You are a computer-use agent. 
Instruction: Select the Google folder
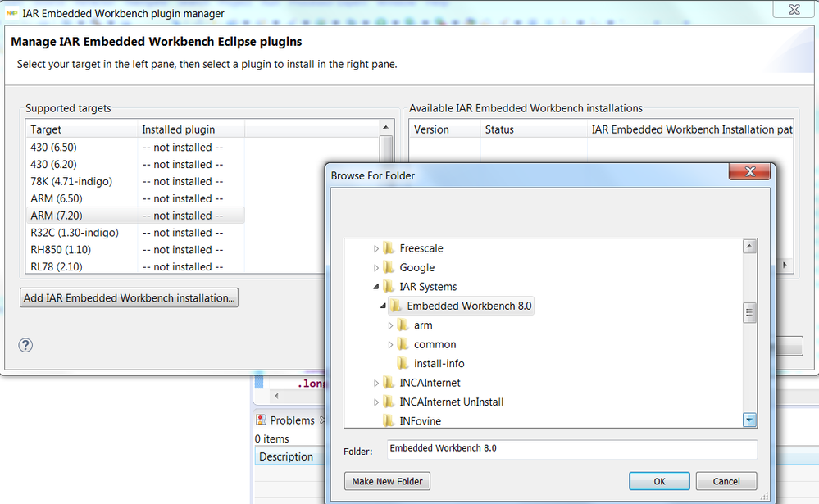coord(416,267)
